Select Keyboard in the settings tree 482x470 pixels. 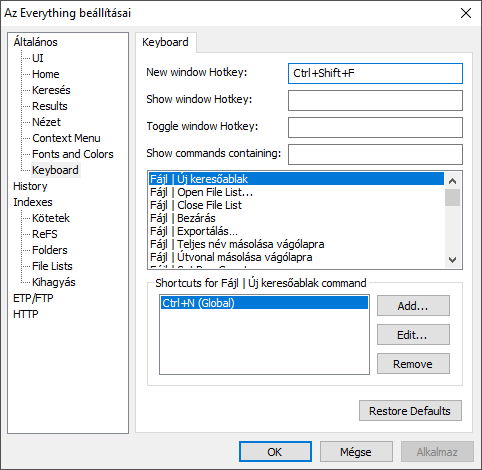55,170
